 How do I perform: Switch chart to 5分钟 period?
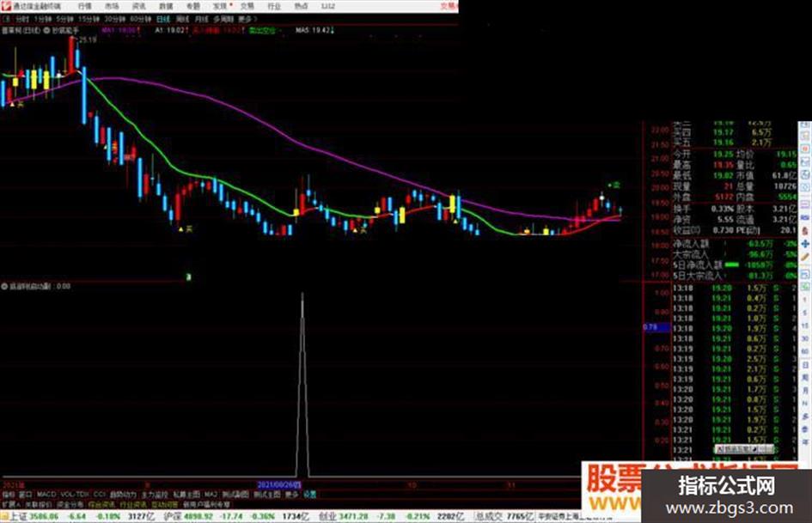[64, 19]
